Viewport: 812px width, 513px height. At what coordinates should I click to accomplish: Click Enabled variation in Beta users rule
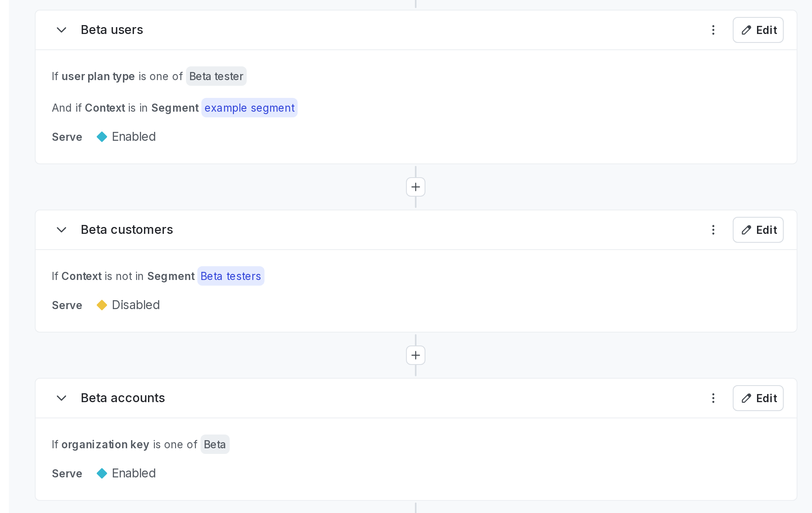coord(134,137)
